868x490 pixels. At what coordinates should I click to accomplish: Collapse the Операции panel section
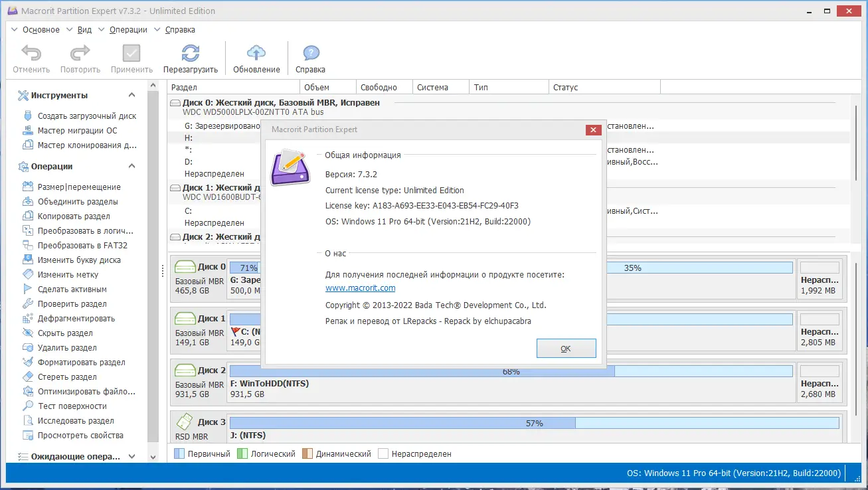click(x=131, y=166)
